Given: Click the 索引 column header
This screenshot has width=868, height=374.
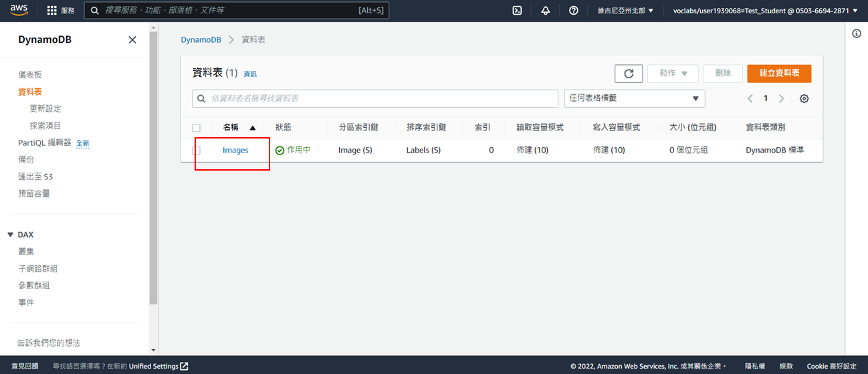Looking at the screenshot, I should 483,127.
